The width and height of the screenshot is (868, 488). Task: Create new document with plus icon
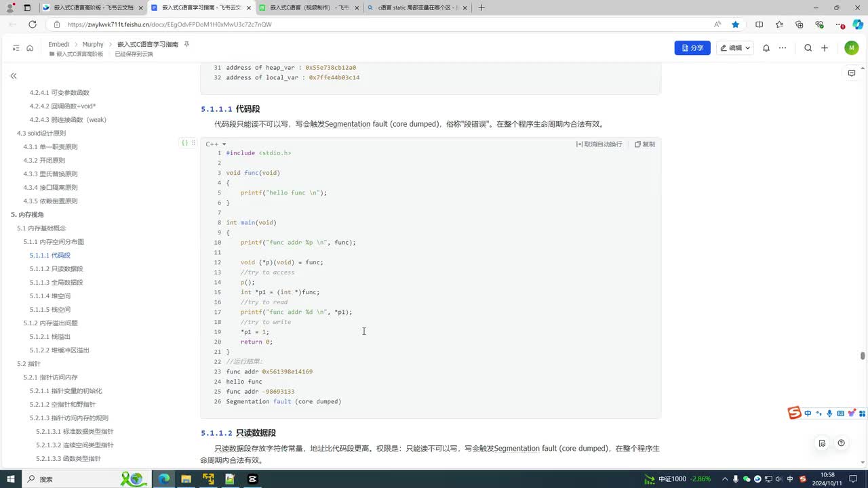coord(825,48)
